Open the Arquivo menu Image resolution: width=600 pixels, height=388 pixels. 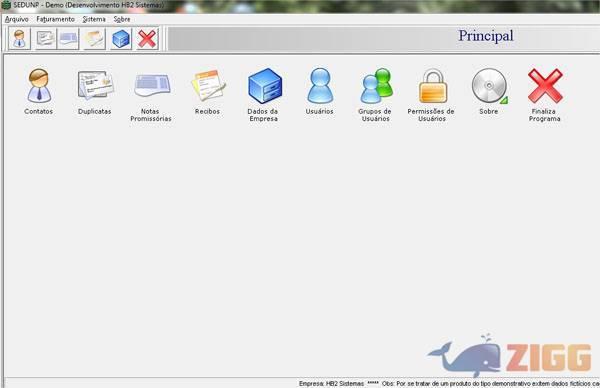(16, 19)
